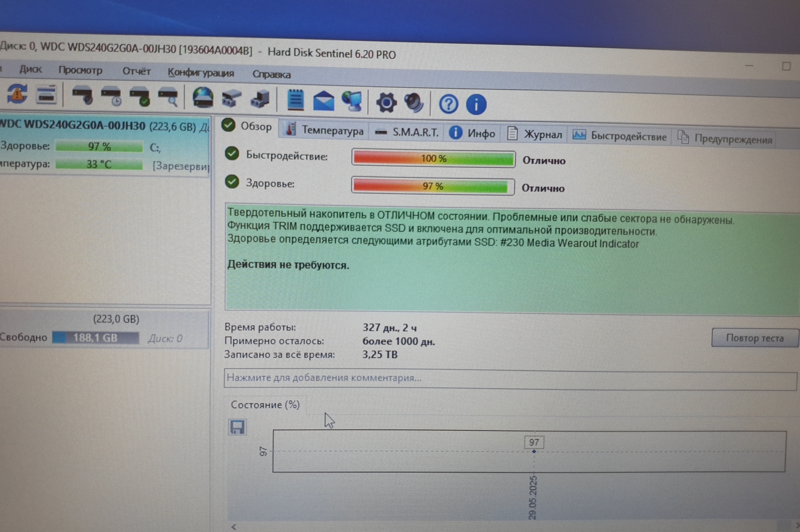Click the 97 data point on the chart
This screenshot has height=532, width=800.
tap(534, 451)
